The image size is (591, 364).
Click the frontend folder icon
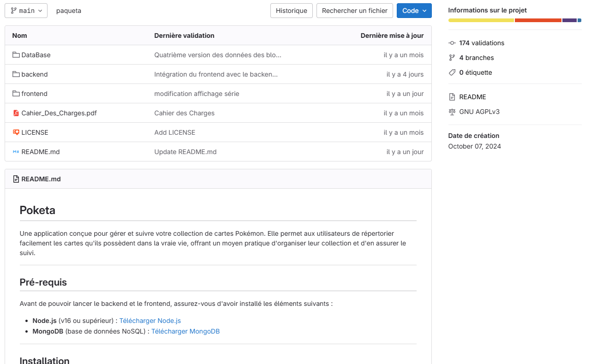[16, 94]
